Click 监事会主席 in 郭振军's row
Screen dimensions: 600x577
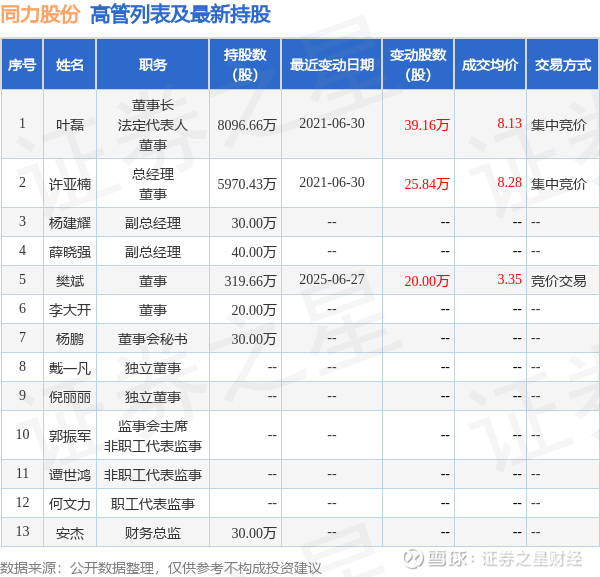pyautogui.click(x=153, y=426)
